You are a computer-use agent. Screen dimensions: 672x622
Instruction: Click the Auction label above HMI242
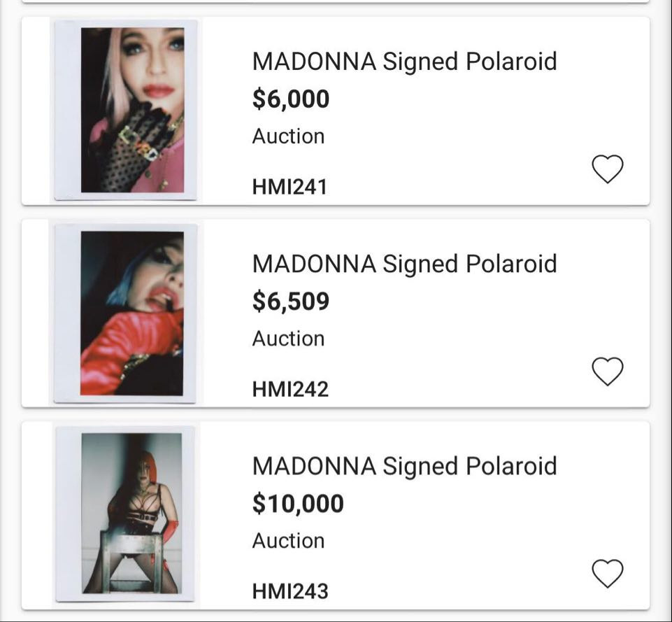(x=288, y=339)
